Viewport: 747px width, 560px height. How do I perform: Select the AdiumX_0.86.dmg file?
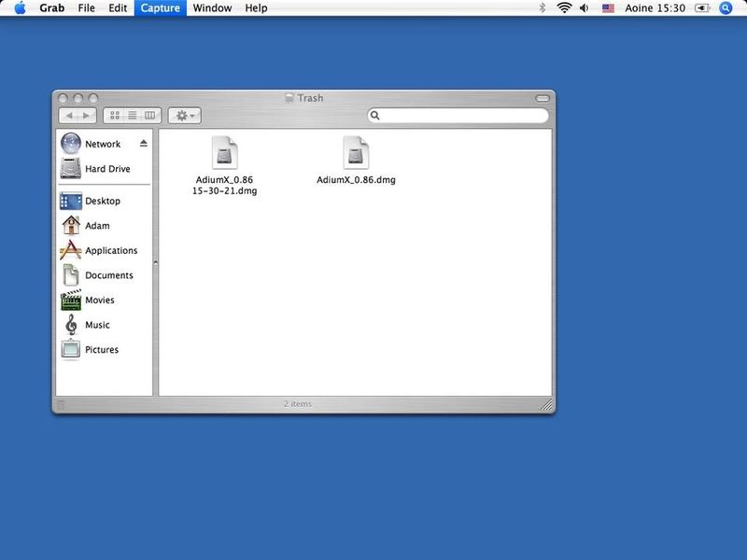click(356, 161)
